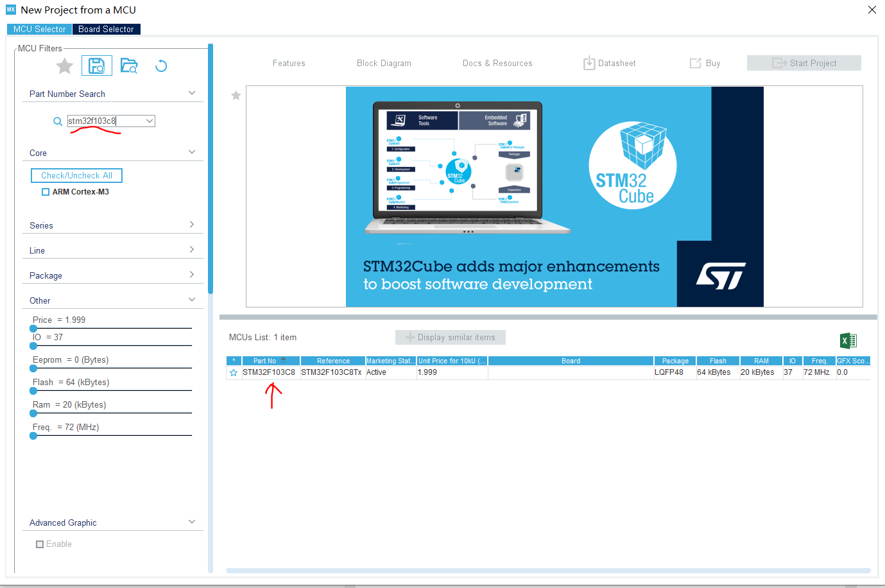The height and width of the screenshot is (588, 885).
Task: Open the Features tab
Action: point(289,63)
